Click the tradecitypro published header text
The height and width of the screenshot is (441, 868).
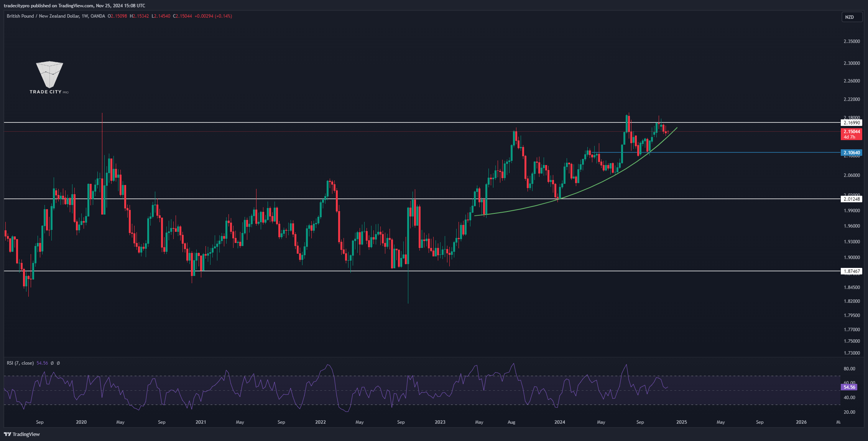pos(74,5)
